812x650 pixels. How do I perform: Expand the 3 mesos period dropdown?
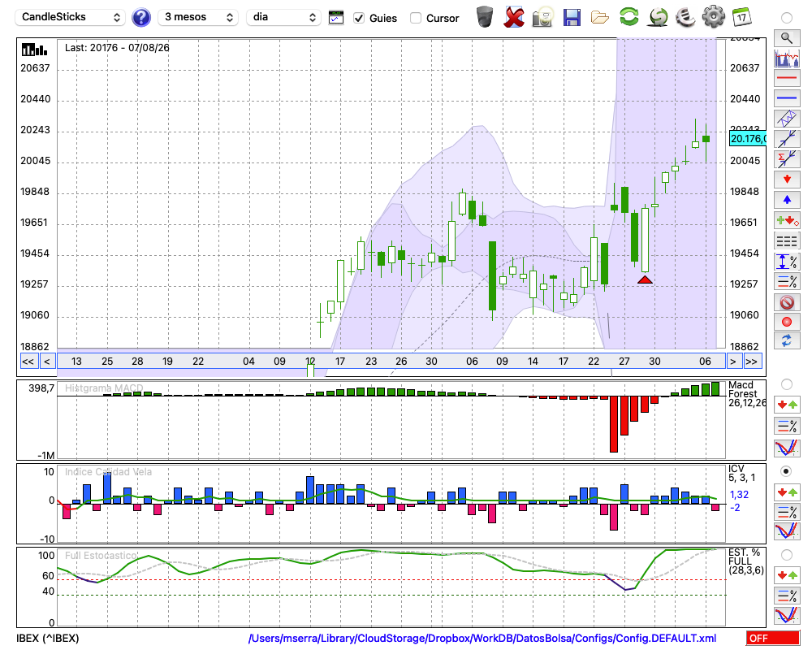pos(198,17)
